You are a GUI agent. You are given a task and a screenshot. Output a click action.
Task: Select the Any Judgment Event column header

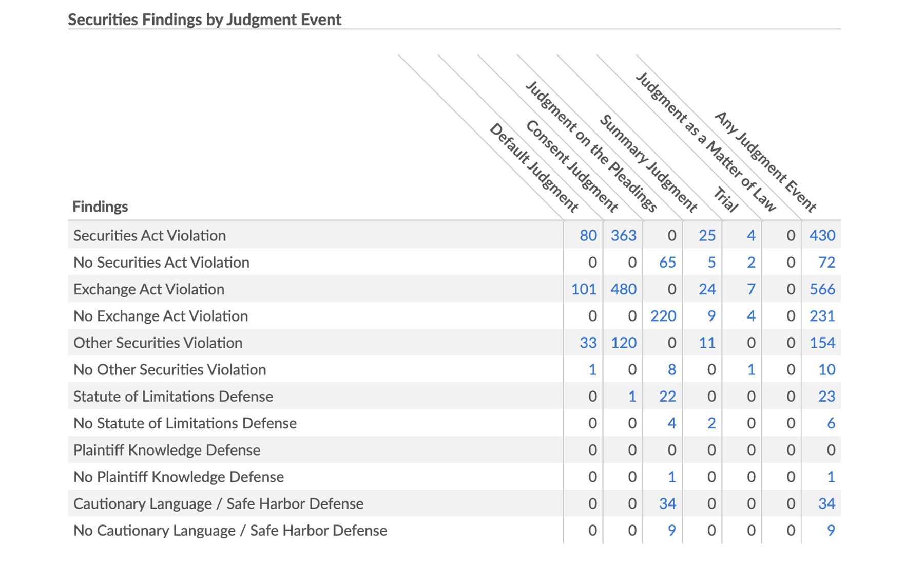(x=765, y=162)
